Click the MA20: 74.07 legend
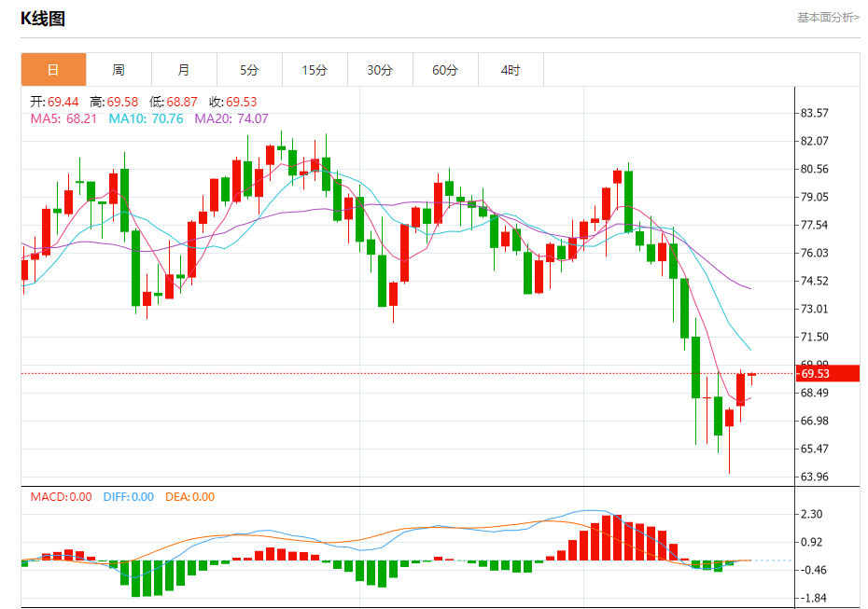 [x=231, y=118]
